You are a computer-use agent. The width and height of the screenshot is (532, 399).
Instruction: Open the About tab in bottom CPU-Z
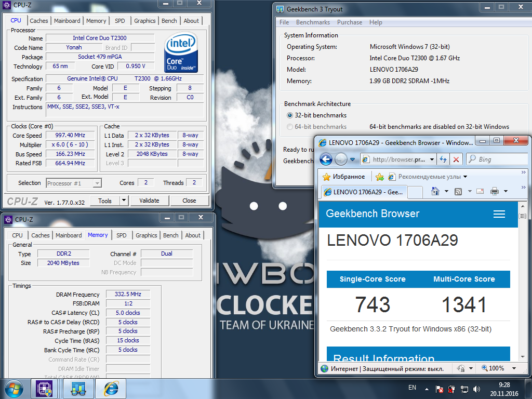coord(193,235)
